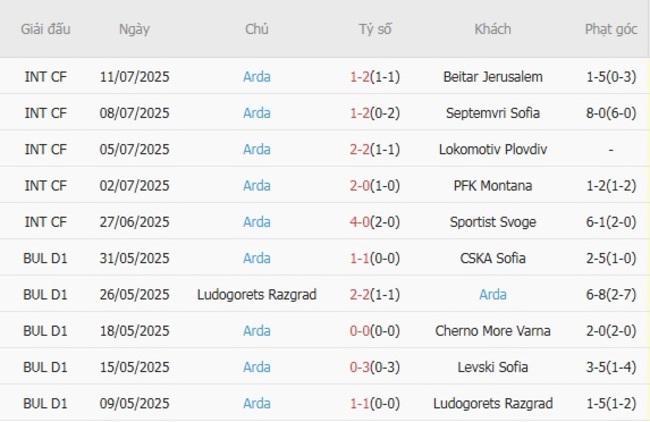Image resolution: width=650 pixels, height=422 pixels.
Task: Click the CSKA Sofia team name
Action: [492, 258]
